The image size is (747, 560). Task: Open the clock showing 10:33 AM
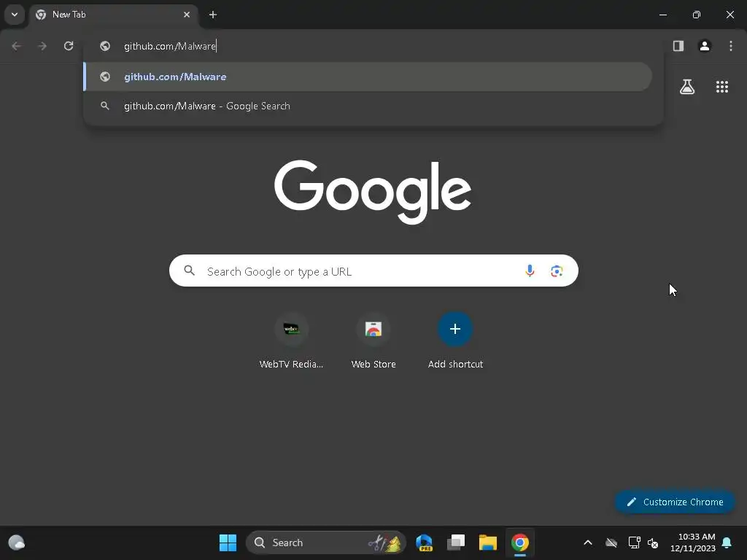click(693, 542)
